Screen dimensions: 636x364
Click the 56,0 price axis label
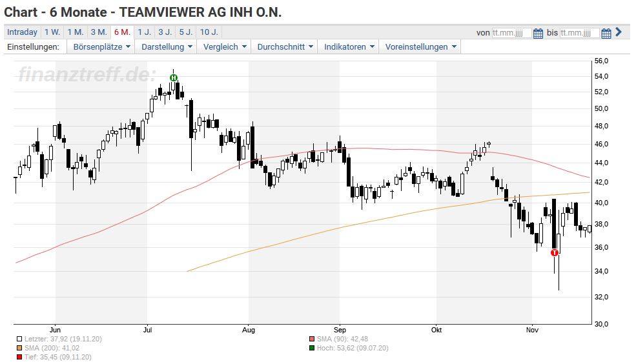click(x=602, y=61)
